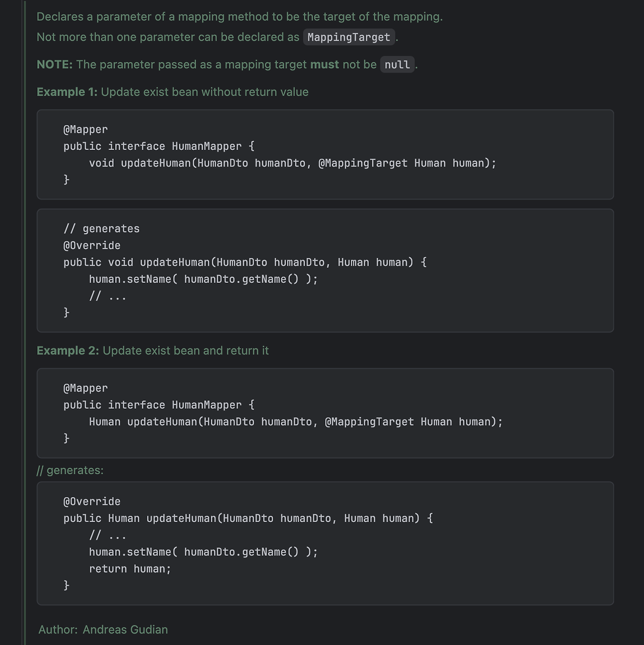
Task: Click the public void updateHuman signature line
Action: (245, 262)
